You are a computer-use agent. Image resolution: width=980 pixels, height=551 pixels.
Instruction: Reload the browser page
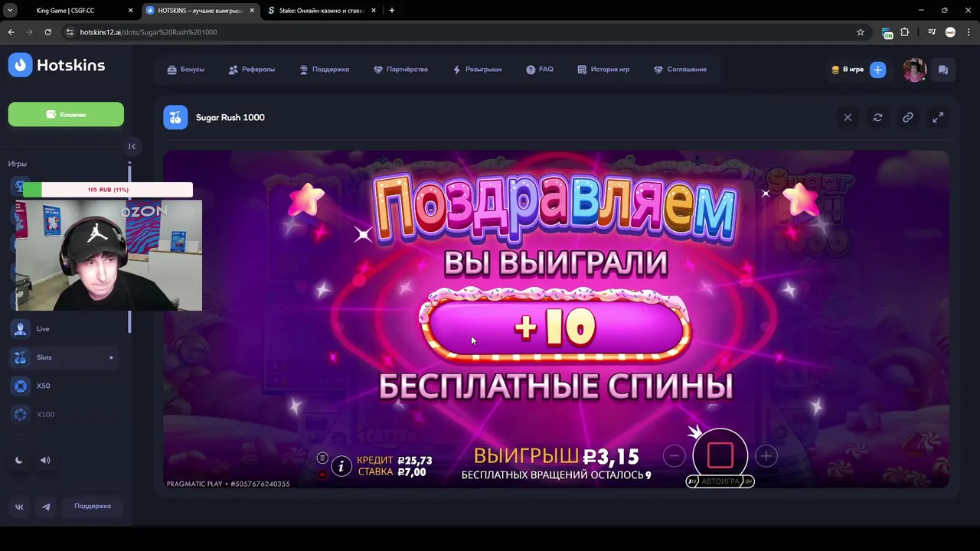[47, 32]
